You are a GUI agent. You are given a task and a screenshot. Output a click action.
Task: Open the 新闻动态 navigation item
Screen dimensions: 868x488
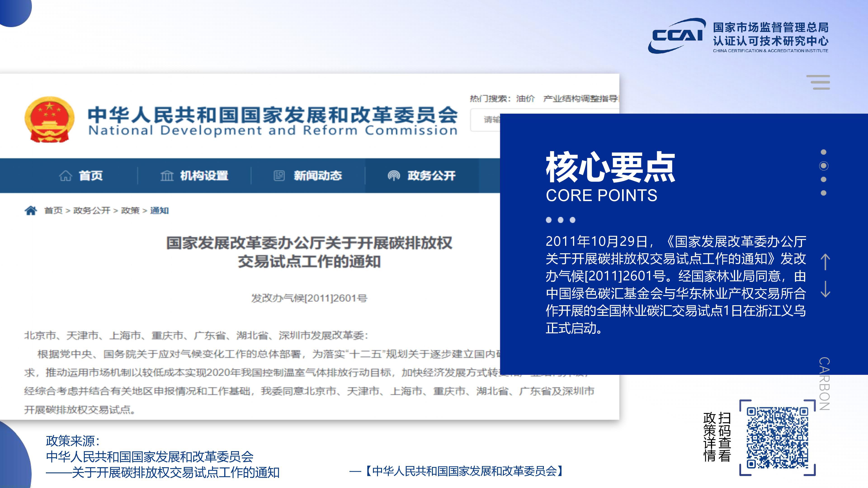[x=308, y=176]
